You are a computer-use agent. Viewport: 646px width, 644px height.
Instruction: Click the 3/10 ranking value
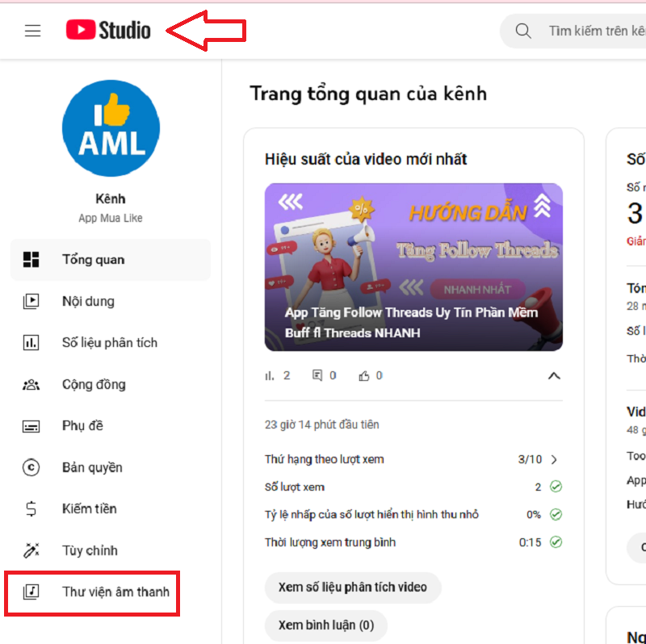[530, 459]
